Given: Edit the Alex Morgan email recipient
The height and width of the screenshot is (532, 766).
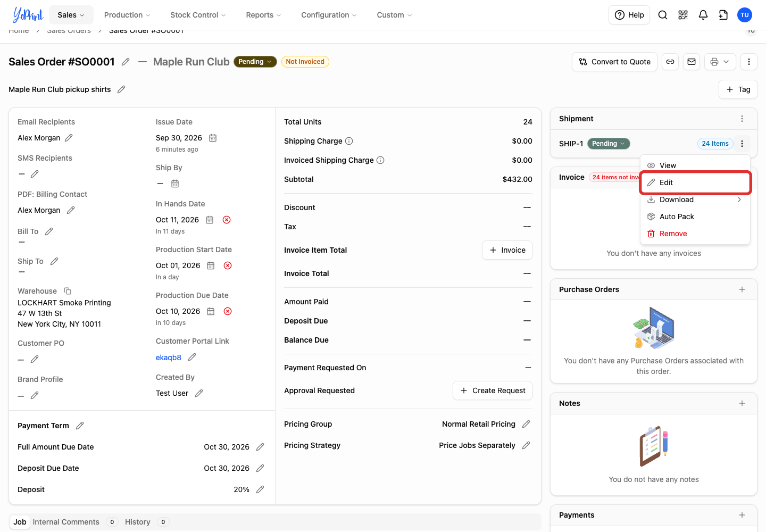Looking at the screenshot, I should point(69,138).
